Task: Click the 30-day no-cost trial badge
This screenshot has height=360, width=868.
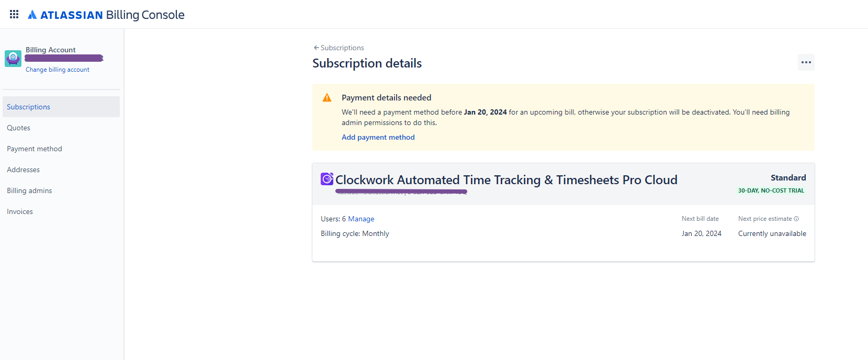Action: tap(771, 190)
